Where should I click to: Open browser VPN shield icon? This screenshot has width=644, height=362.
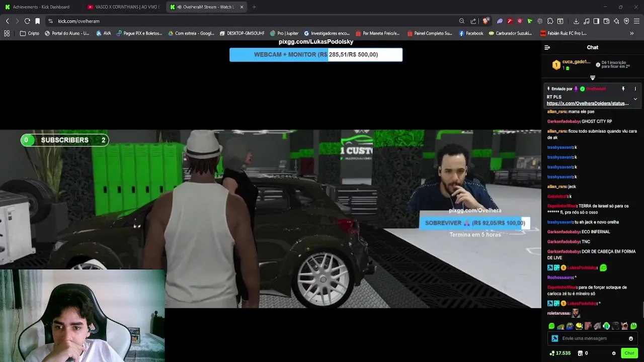coord(626,21)
